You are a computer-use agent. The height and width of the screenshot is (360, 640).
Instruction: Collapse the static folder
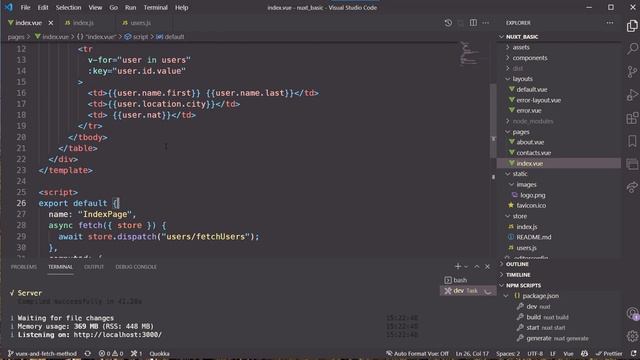click(x=559, y=174)
